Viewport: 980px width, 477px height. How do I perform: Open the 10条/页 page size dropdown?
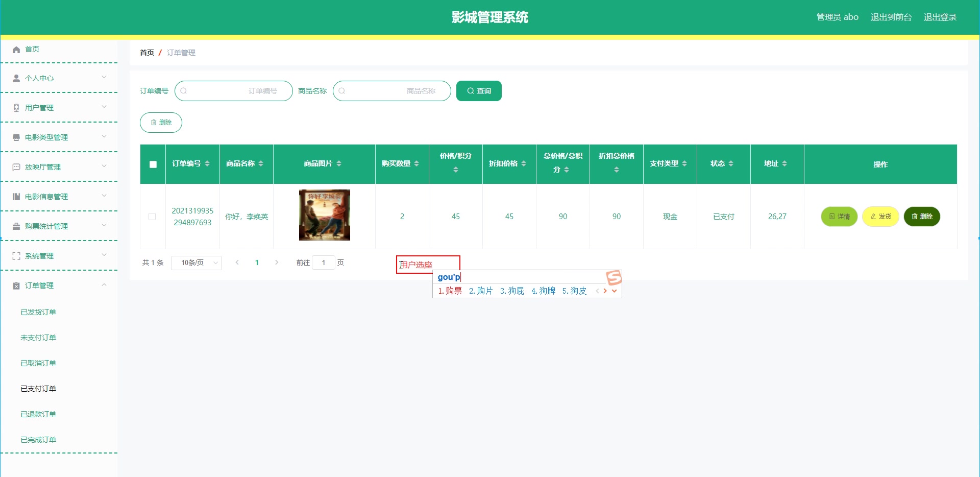pos(196,263)
